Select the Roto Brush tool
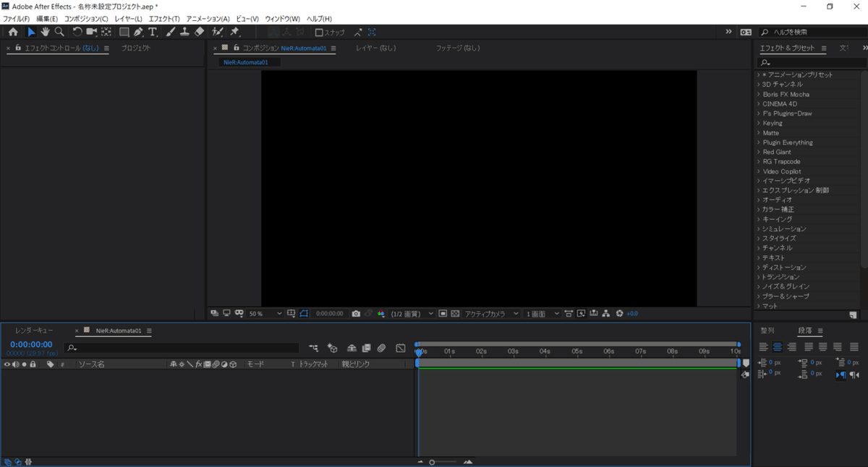This screenshot has height=467, width=868. coord(218,32)
